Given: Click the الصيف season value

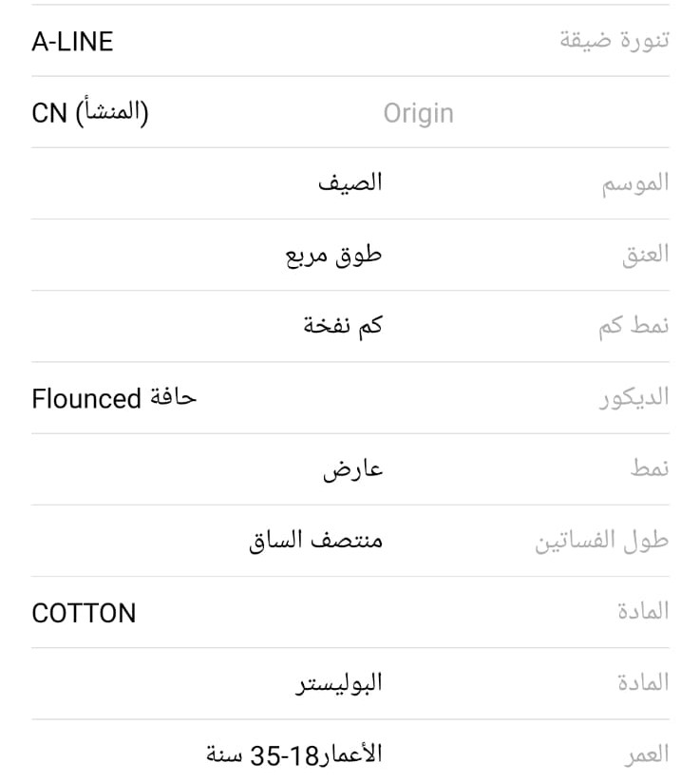Looking at the screenshot, I should tap(350, 183).
